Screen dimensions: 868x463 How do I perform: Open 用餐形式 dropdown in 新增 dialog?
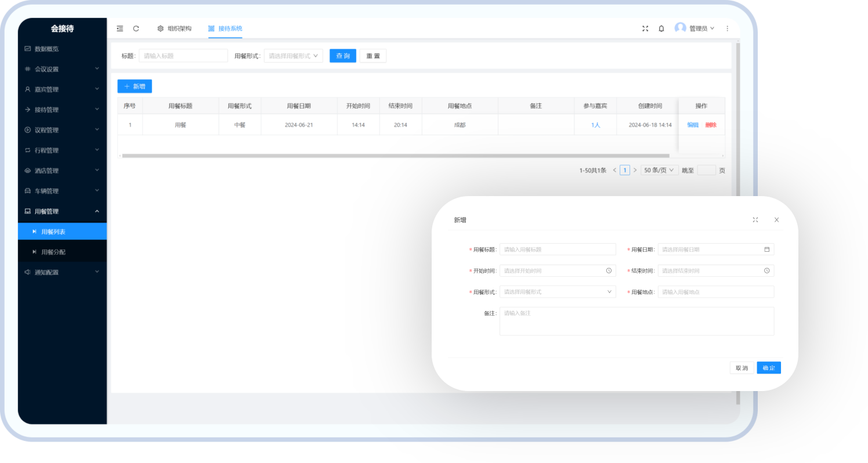coord(557,292)
